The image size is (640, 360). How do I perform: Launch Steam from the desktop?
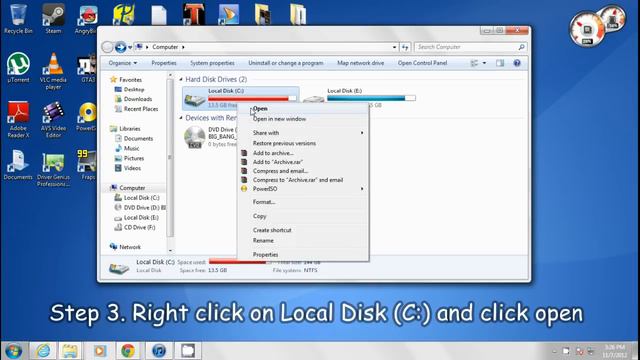[x=53, y=18]
